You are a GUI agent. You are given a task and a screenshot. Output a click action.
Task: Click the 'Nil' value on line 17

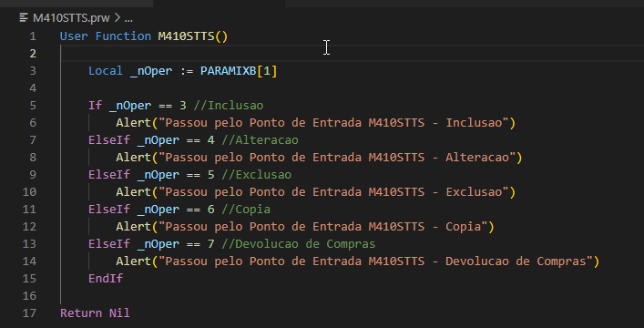click(119, 313)
